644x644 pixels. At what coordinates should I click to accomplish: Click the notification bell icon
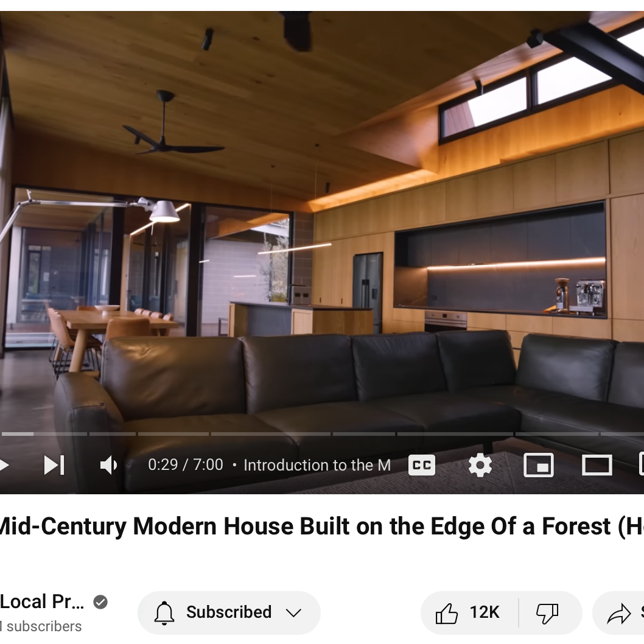[x=164, y=613]
